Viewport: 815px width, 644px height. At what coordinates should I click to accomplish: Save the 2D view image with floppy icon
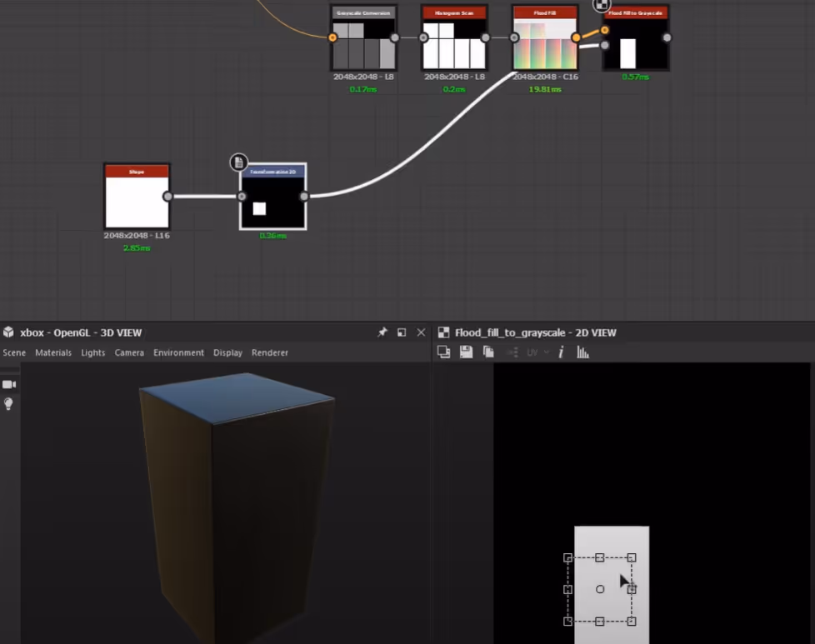(466, 352)
